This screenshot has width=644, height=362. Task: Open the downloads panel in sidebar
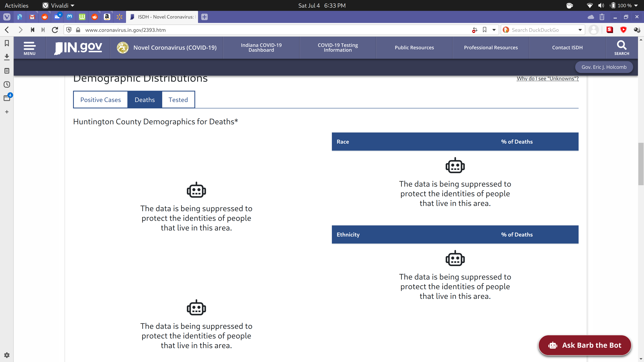7,57
